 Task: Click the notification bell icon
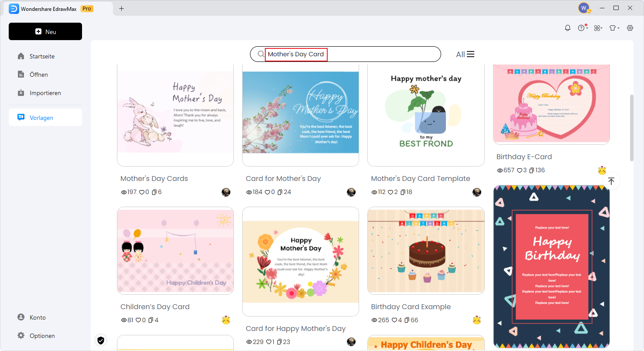point(567,28)
